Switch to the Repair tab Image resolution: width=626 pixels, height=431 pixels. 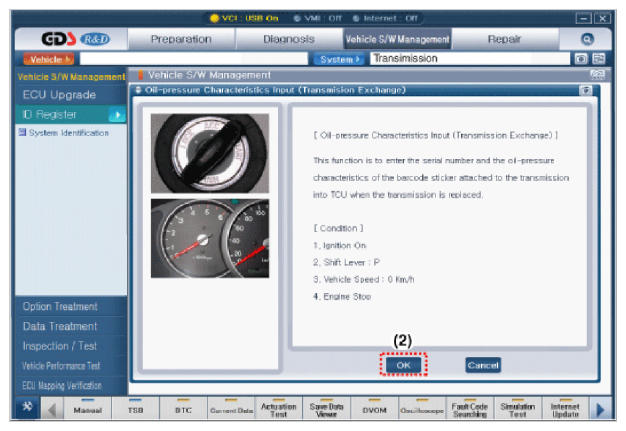(504, 39)
